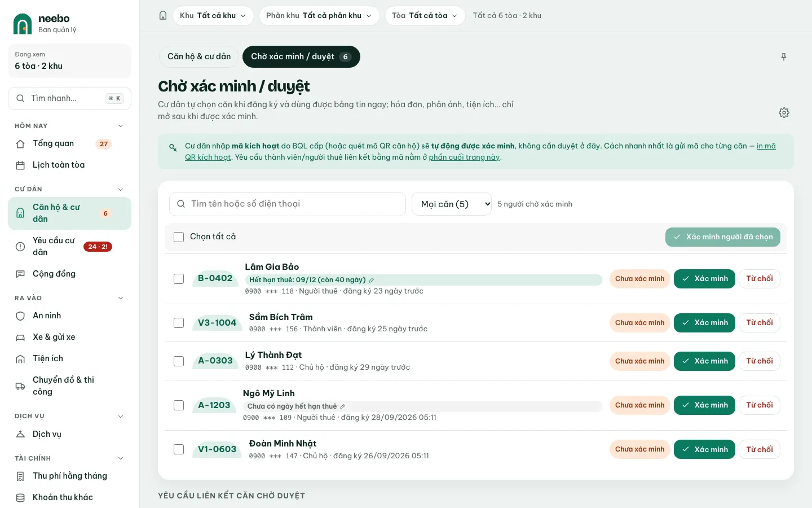The width and height of the screenshot is (812, 508).
Task: Open the Mọi căn (5) dropdown
Action: tap(452, 204)
